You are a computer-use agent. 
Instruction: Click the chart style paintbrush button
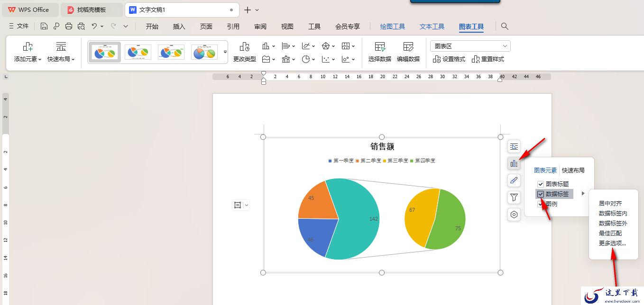pyautogui.click(x=514, y=180)
